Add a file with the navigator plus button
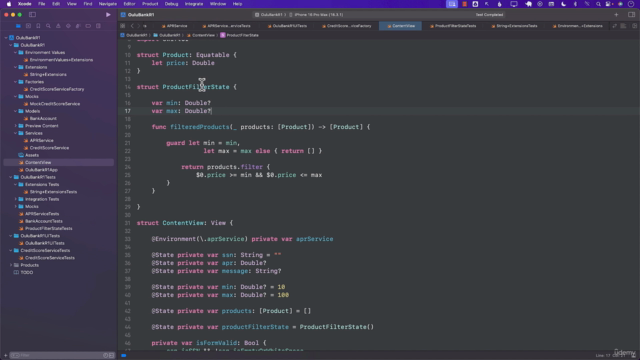Screen dimensions: 640x360 [5, 356]
